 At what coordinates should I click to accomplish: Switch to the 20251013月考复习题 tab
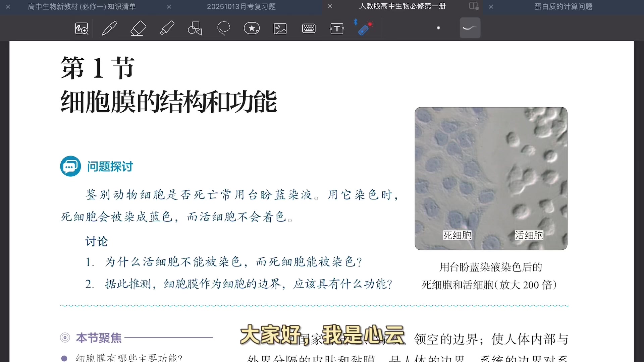click(241, 7)
